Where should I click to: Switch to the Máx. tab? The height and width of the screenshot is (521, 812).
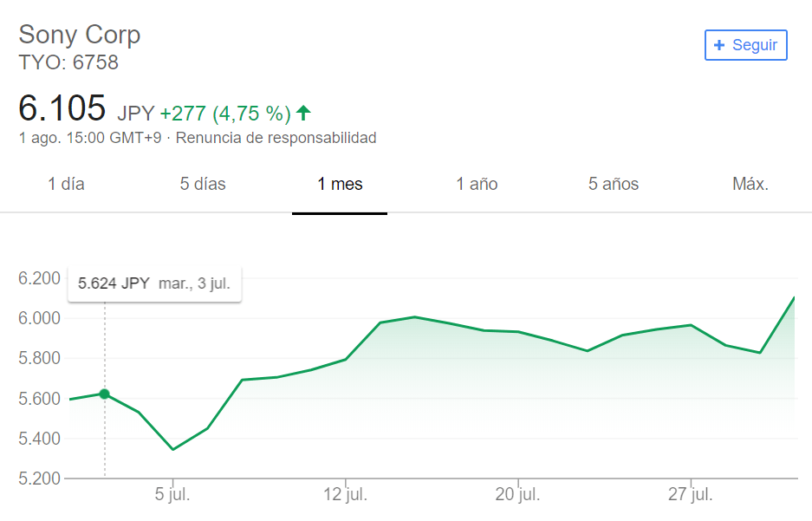tap(750, 184)
